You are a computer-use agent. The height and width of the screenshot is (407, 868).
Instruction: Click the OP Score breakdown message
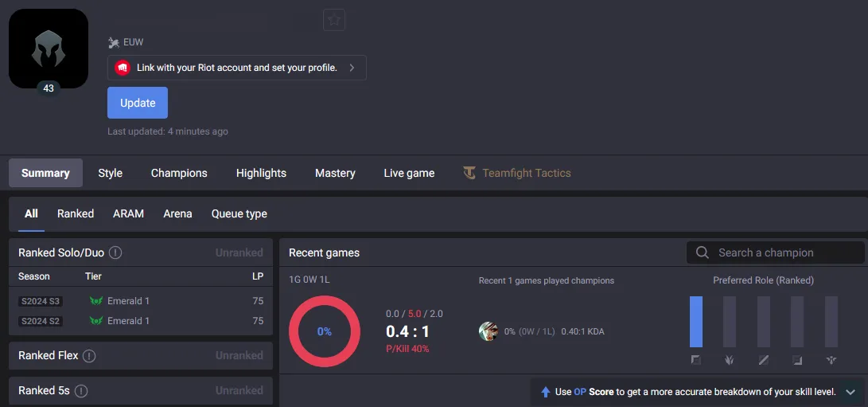pyautogui.click(x=695, y=392)
